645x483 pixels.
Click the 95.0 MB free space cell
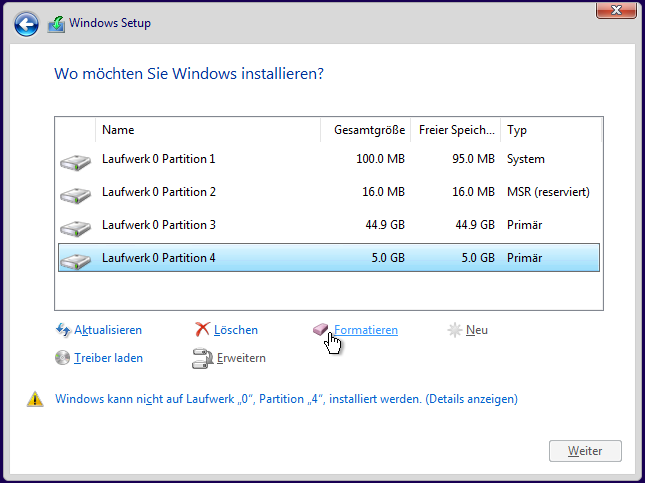coord(473,159)
